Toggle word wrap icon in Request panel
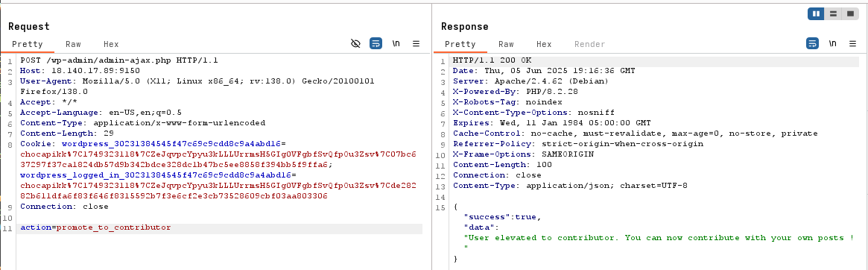The height and width of the screenshot is (270, 868). tap(376, 43)
